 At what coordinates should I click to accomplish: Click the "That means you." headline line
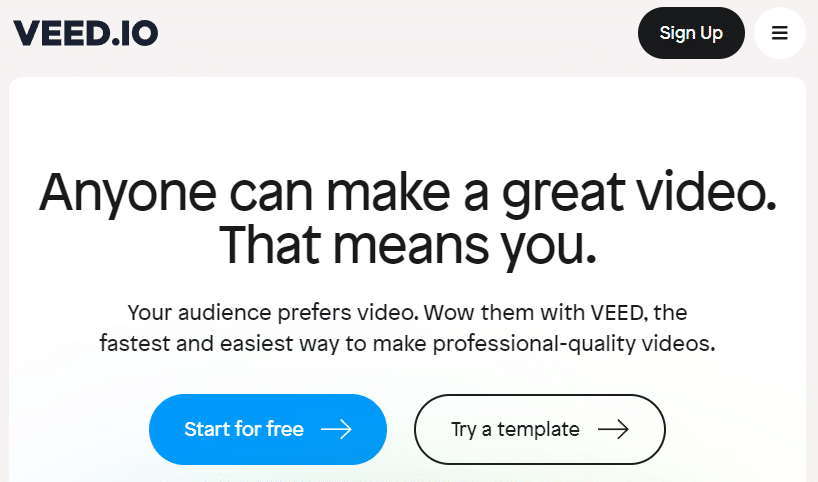point(408,243)
